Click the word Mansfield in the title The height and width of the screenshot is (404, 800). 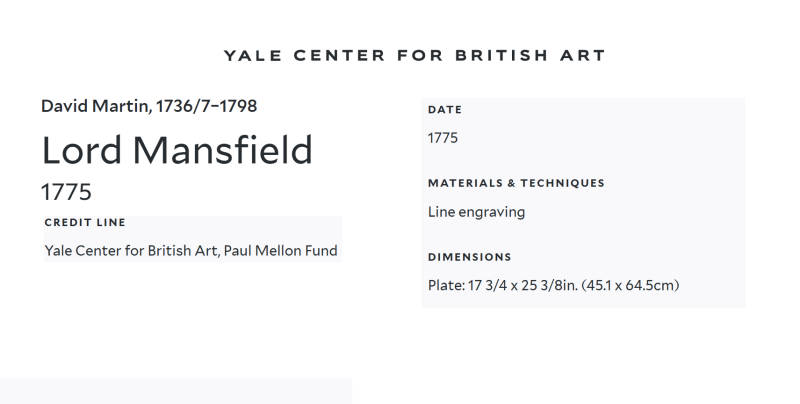222,150
